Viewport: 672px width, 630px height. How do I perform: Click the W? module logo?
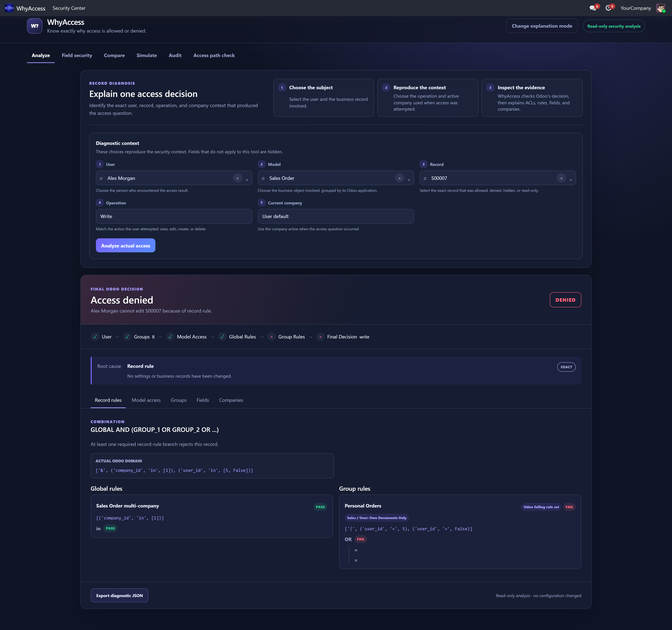(35, 26)
